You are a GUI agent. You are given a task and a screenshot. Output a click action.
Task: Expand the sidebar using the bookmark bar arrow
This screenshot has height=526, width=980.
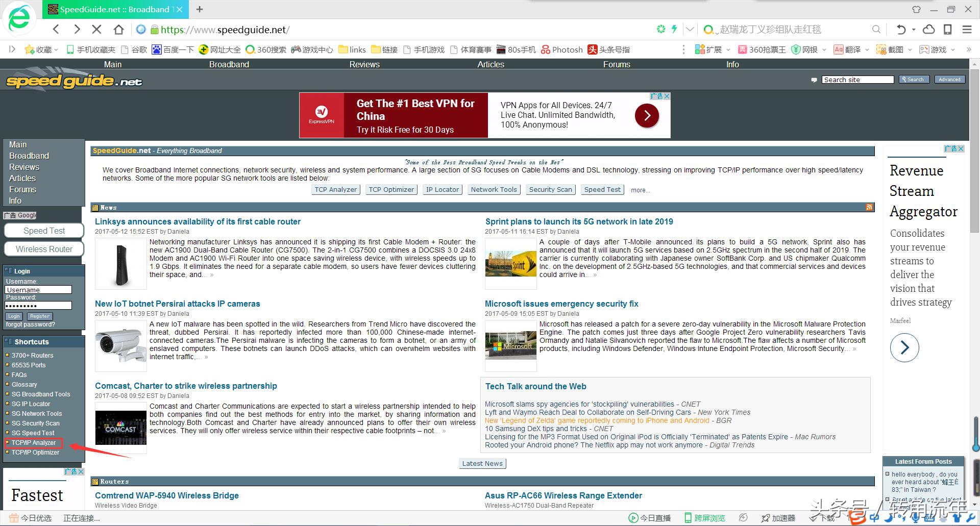click(12, 49)
